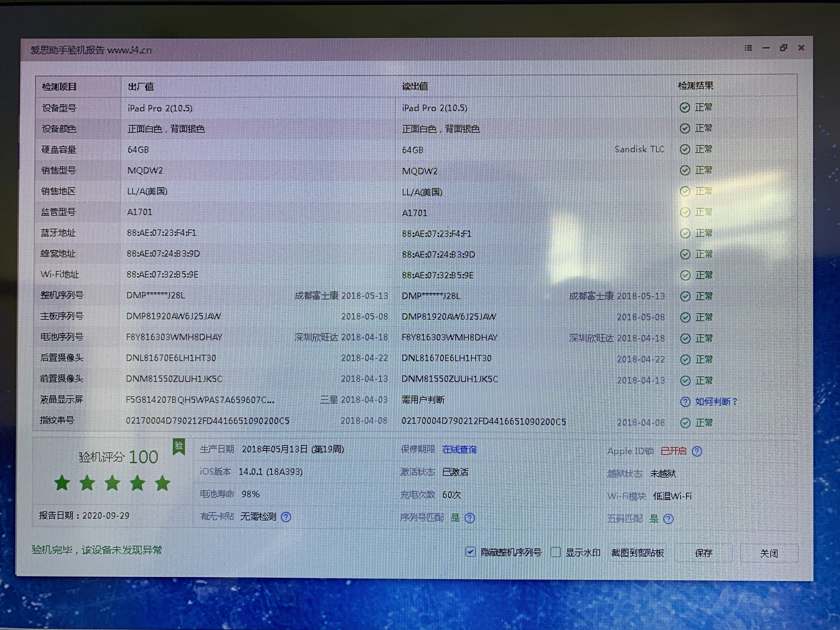Select the 销售地区 row label
The width and height of the screenshot is (840, 630).
tap(58, 191)
